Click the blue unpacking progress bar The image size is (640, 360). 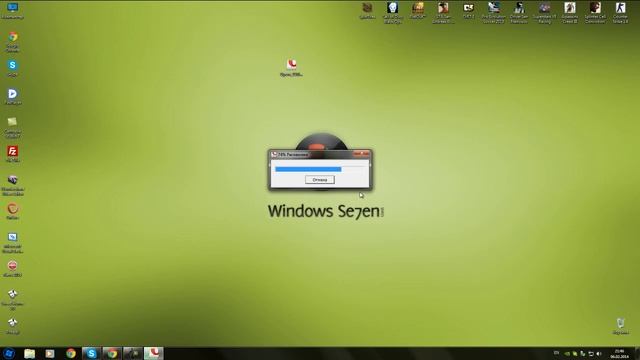coord(309,169)
